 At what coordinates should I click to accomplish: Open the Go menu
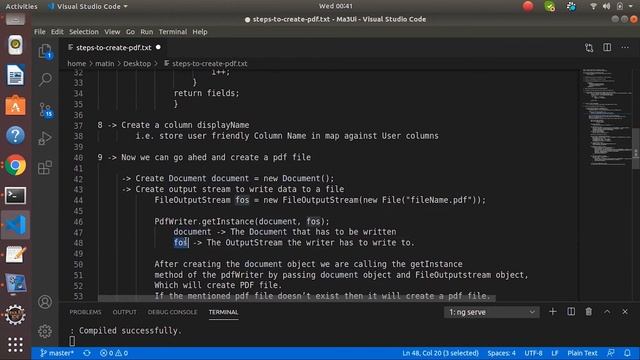tap(130, 32)
